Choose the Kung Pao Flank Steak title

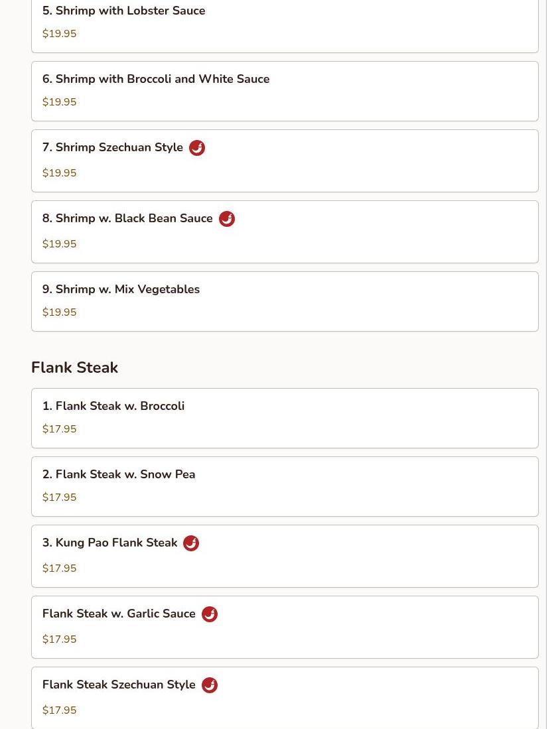click(109, 543)
